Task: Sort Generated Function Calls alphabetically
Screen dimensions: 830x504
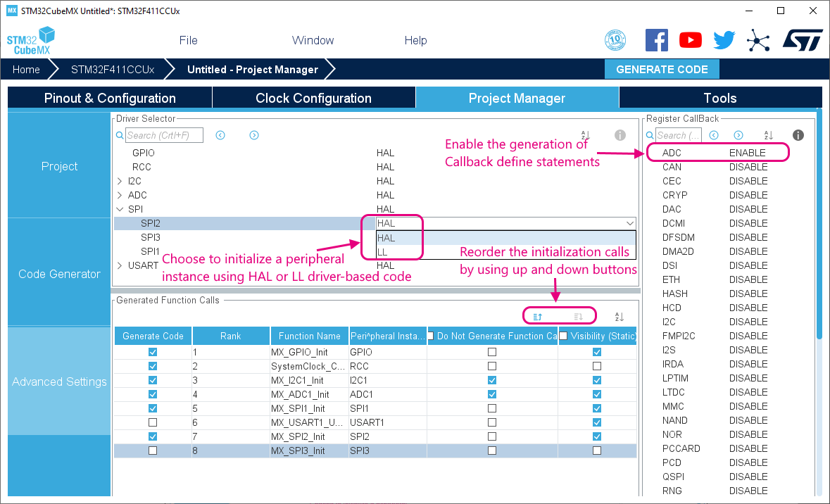Action: (x=620, y=317)
